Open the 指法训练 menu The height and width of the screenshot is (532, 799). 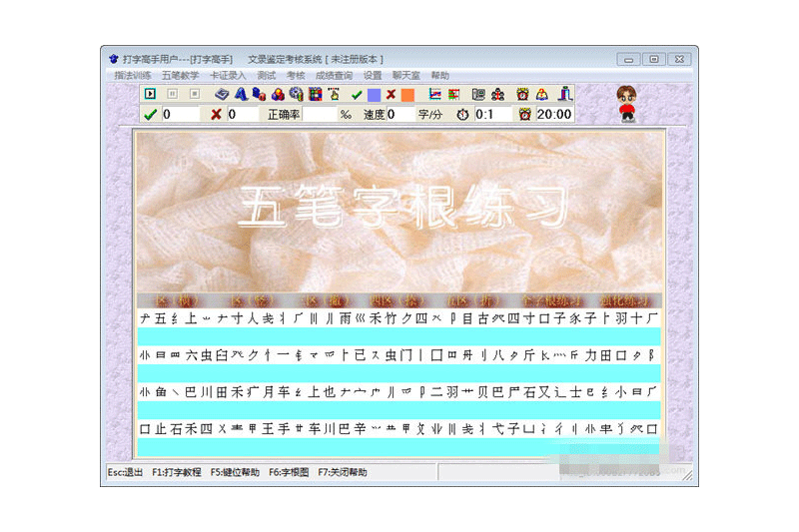133,75
